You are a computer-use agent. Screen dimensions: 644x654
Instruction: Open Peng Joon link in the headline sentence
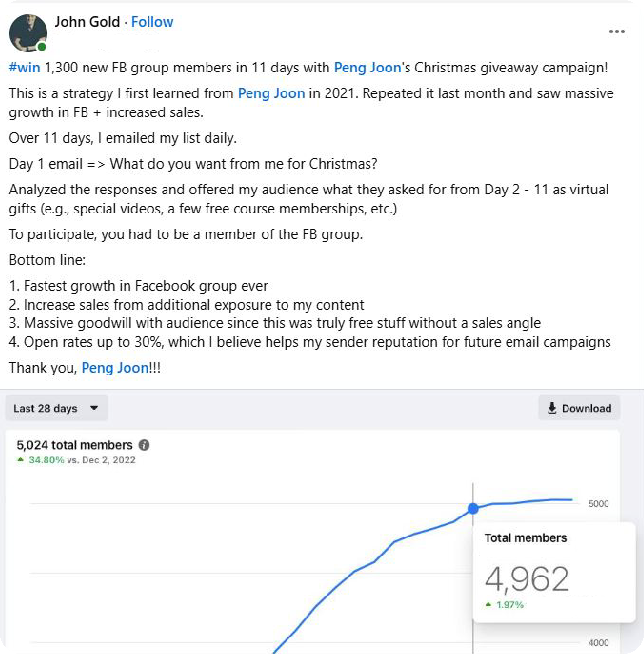pyautogui.click(x=367, y=68)
